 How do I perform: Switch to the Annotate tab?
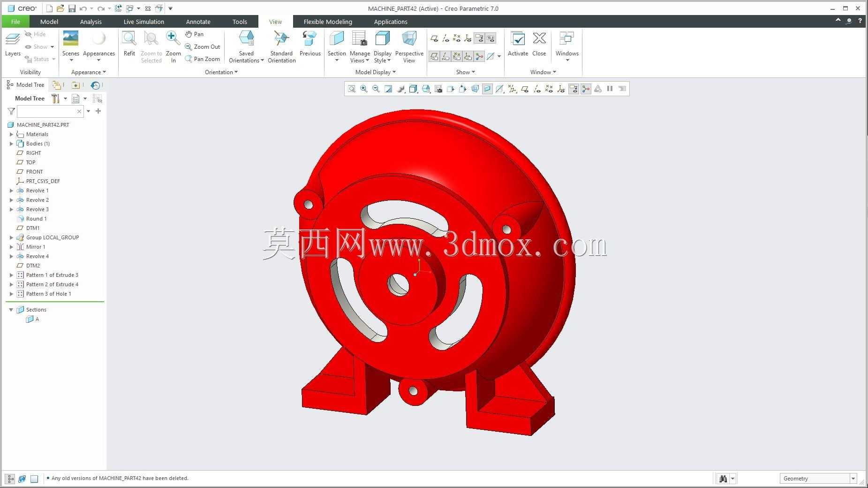pyautogui.click(x=198, y=22)
